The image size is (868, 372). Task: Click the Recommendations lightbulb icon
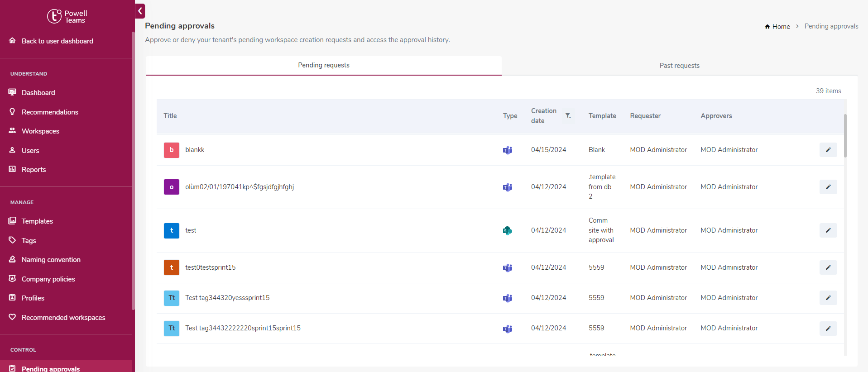tap(12, 112)
